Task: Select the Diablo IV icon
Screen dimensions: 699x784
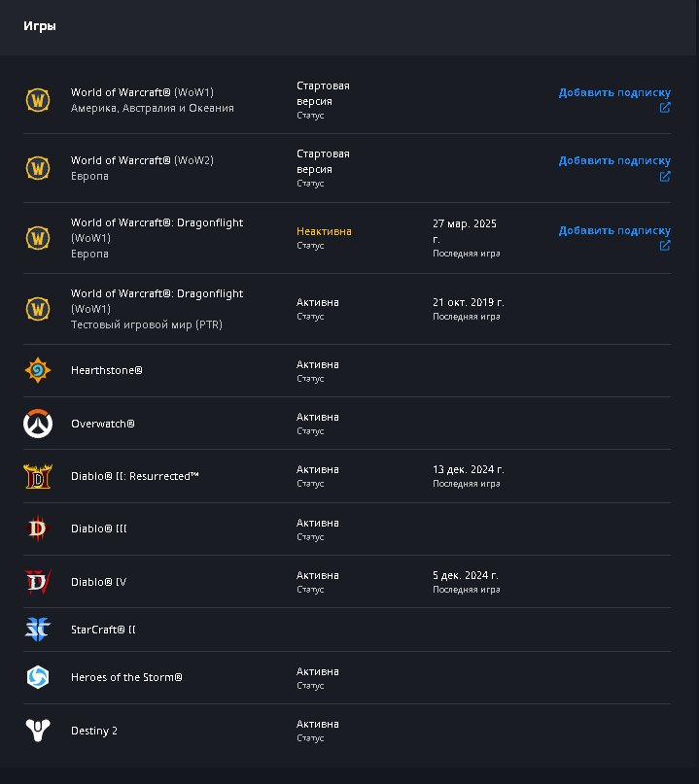Action: click(38, 582)
